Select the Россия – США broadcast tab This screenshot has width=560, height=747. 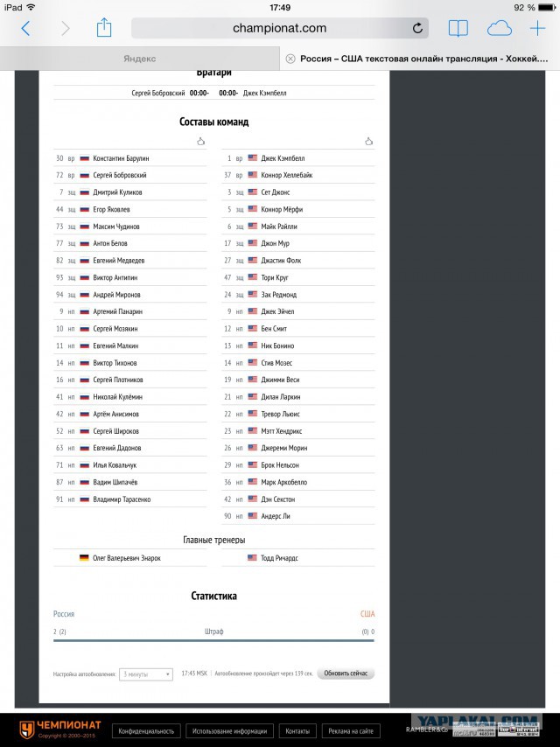point(420,59)
